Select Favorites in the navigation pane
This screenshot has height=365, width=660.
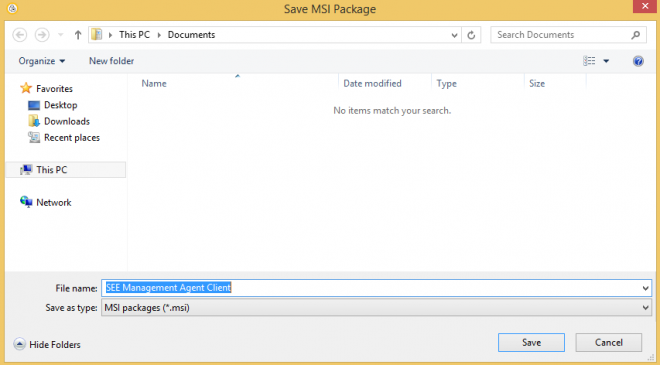click(54, 88)
